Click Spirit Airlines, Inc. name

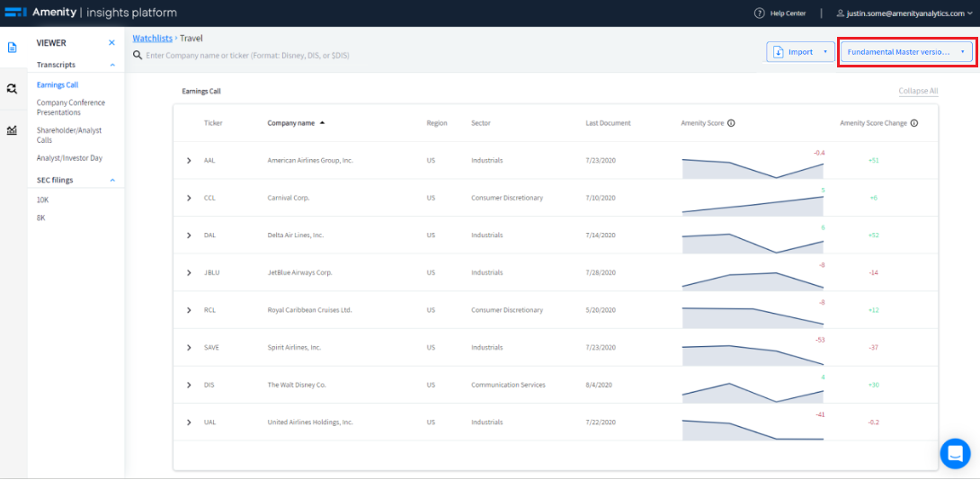coord(294,348)
